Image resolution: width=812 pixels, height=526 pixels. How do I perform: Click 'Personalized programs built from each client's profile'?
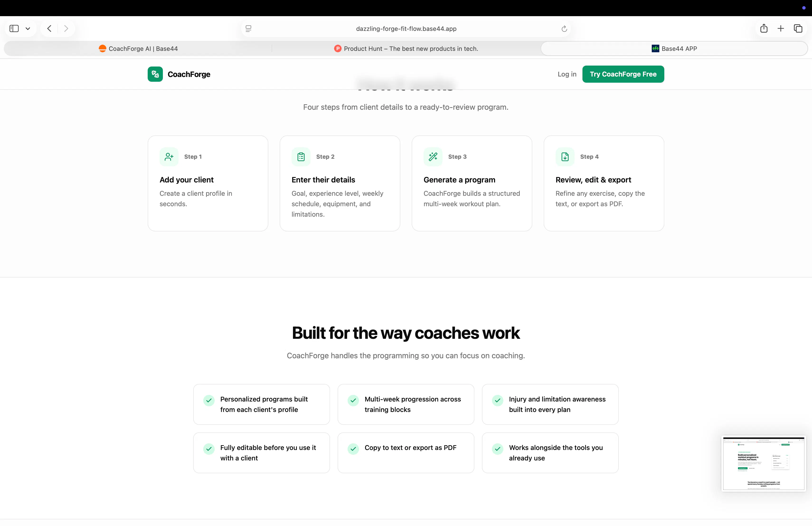(x=264, y=404)
